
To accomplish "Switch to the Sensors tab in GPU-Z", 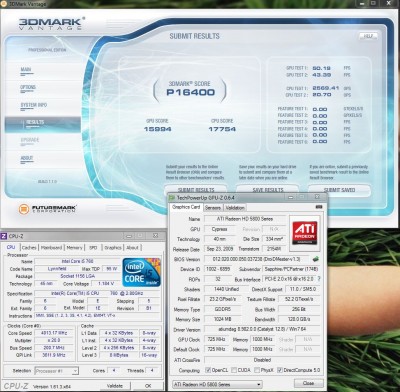I will click(213, 208).
